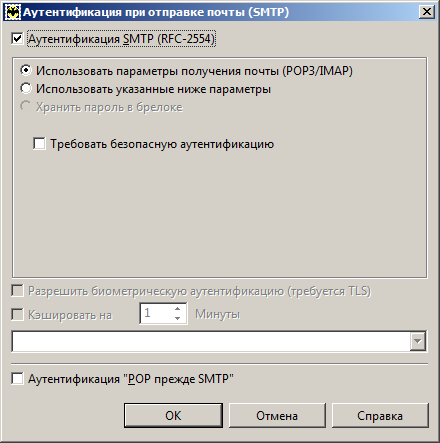Open help with Справка button
Image resolution: width=440 pixels, height=443 pixels.
pos(380,415)
